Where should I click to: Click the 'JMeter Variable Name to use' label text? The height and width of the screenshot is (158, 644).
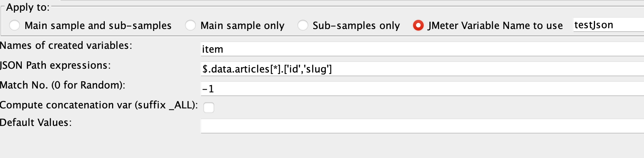point(495,26)
